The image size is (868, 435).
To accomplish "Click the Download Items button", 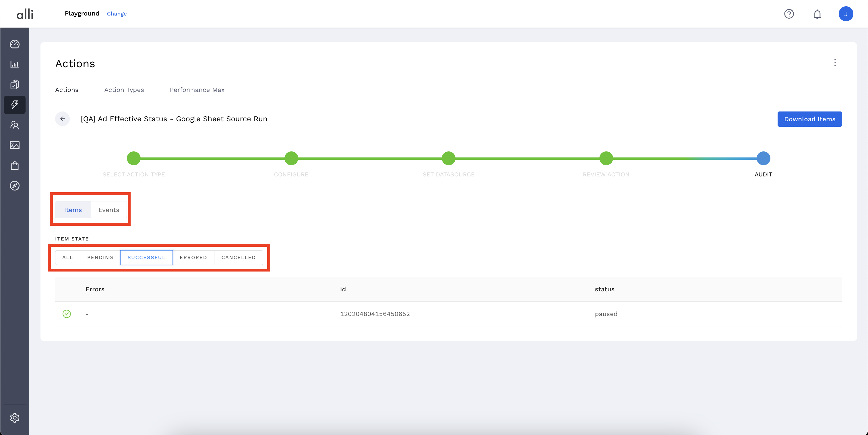I will [809, 119].
